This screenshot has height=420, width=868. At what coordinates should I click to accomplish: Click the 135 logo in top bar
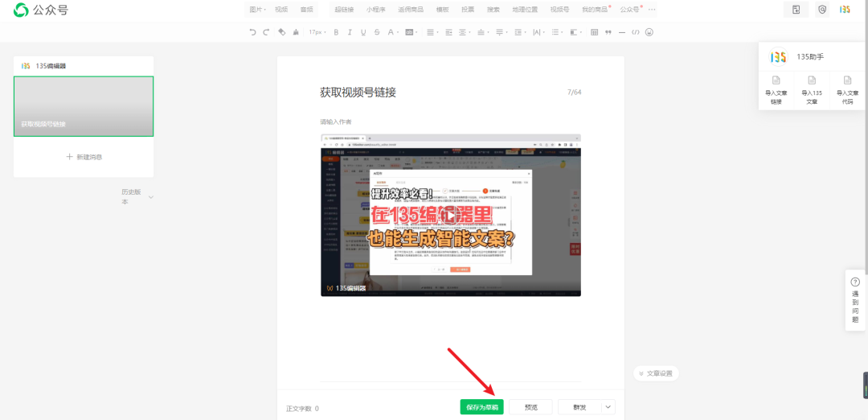(844, 10)
